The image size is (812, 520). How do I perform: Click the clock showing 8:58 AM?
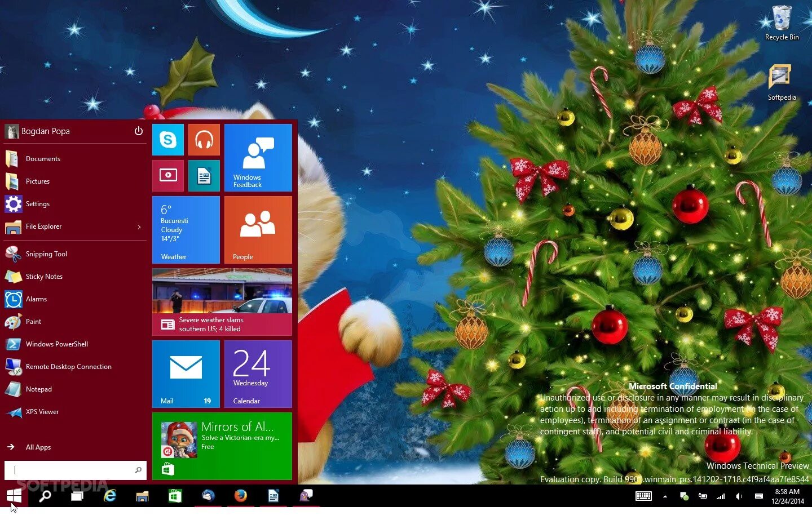point(788,496)
